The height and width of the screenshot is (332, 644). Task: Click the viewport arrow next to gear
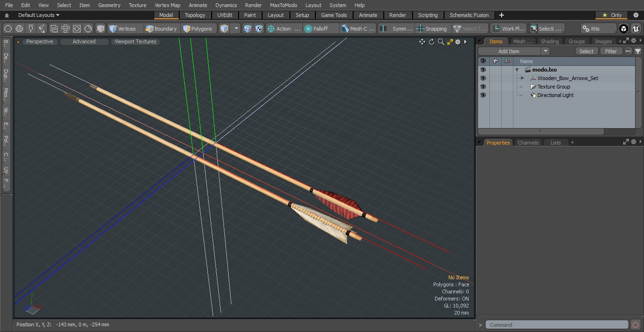pyautogui.click(x=465, y=42)
